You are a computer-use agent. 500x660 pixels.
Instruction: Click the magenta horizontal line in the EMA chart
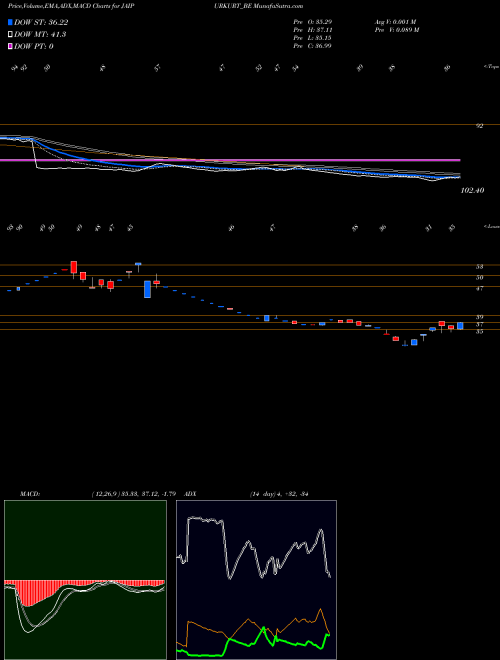230,160
